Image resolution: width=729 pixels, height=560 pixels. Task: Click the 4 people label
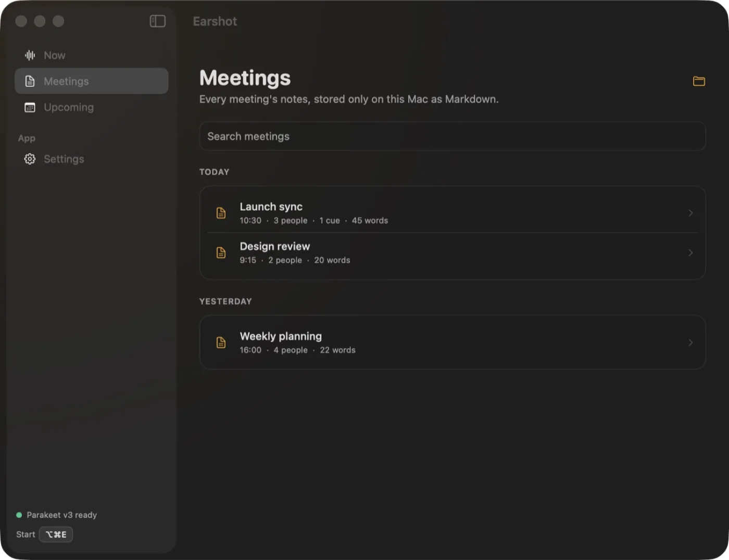(291, 350)
